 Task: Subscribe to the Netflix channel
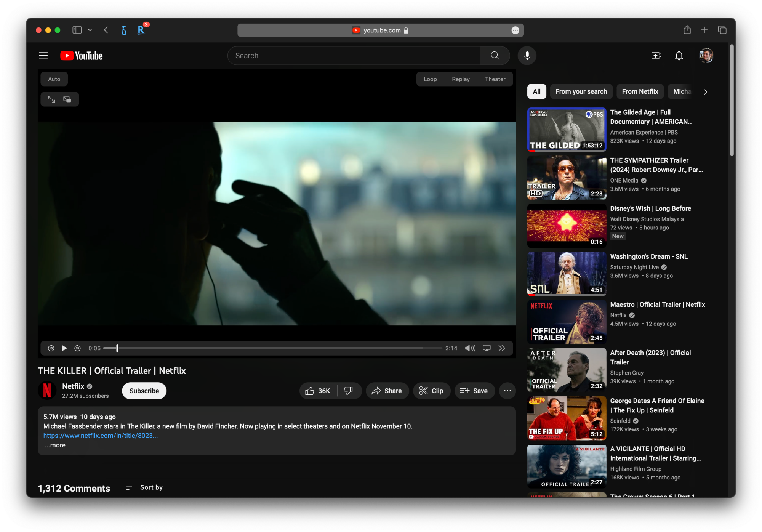pos(144,391)
